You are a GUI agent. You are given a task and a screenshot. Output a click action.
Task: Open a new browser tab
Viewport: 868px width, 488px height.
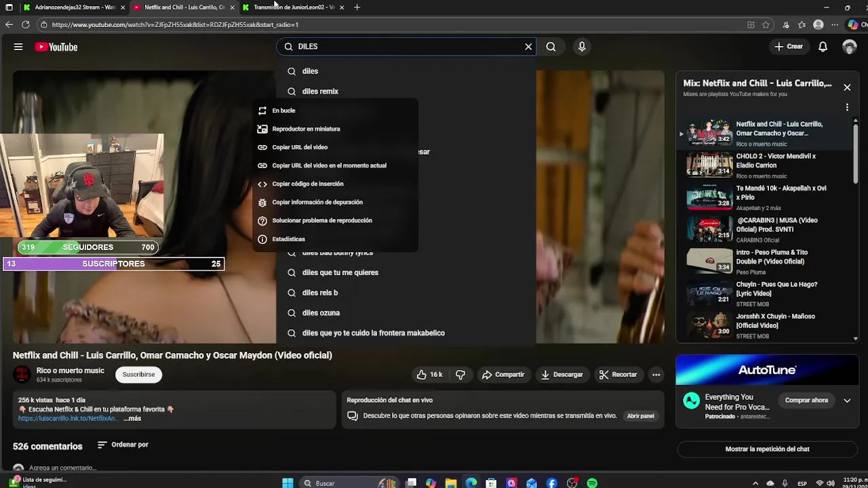357,7
